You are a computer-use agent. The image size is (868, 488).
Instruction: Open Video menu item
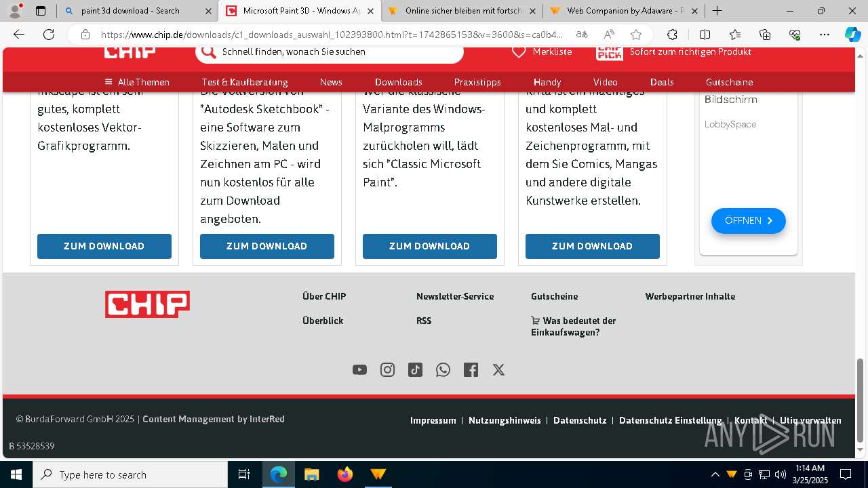coord(606,82)
